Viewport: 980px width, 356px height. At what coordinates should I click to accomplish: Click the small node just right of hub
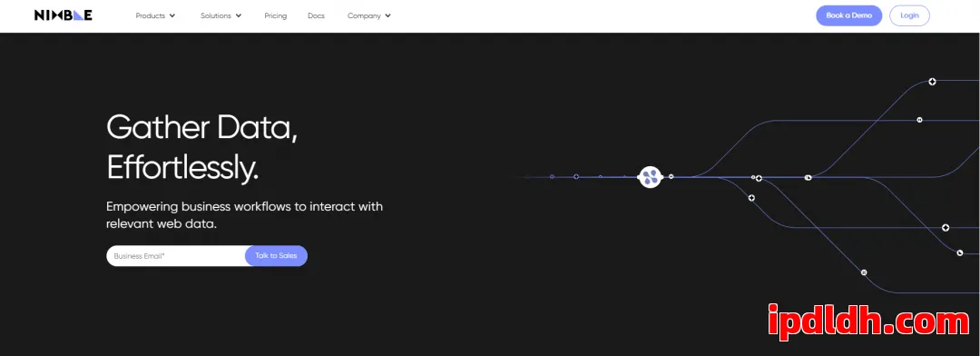coord(671,176)
